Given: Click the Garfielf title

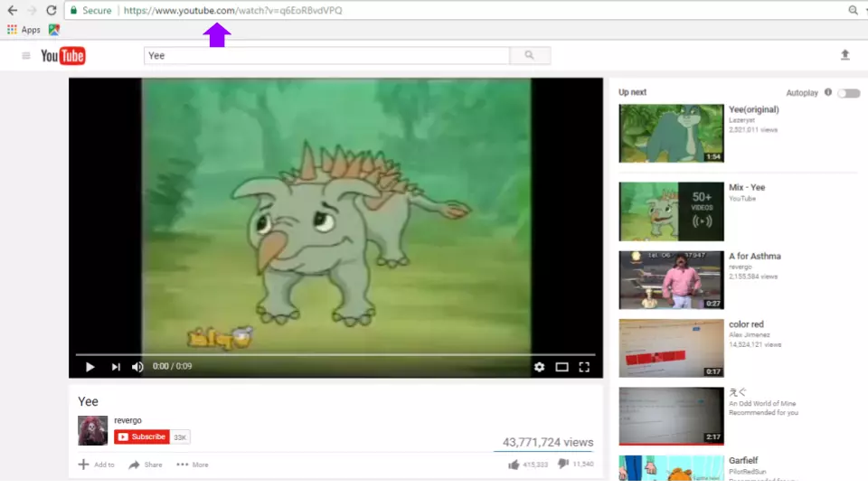Looking at the screenshot, I should pos(743,460).
